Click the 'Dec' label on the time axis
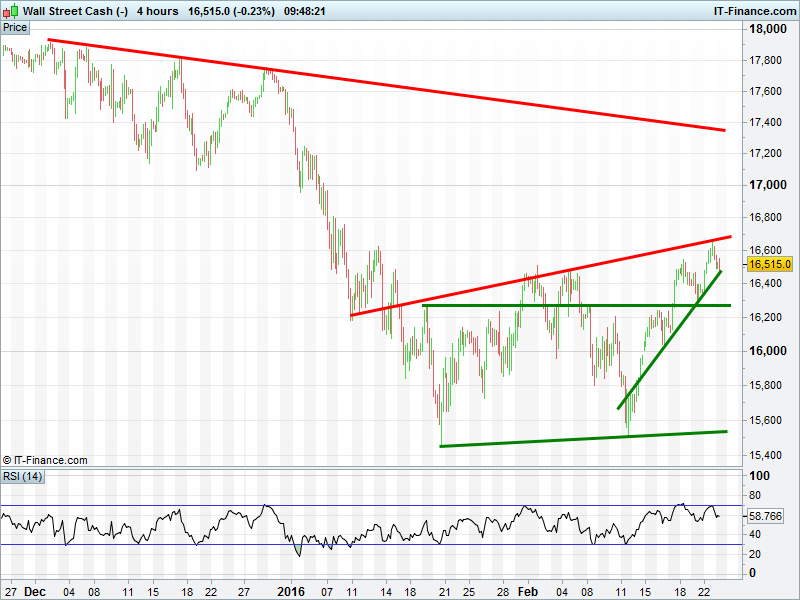Viewport: 800px width, 600px height. pos(35,591)
